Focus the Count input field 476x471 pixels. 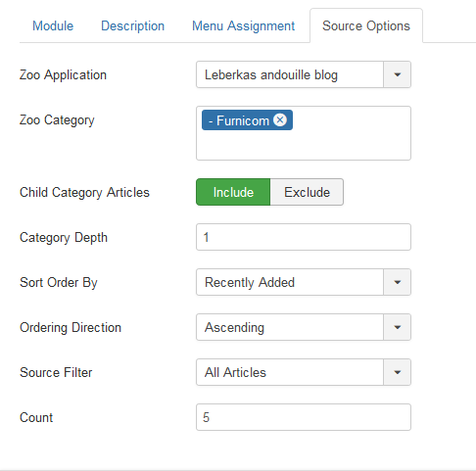click(x=304, y=417)
